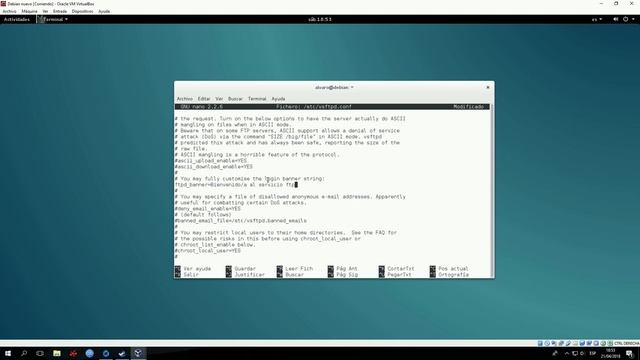Show hidden Windows tray icons chevron

click(x=567, y=353)
